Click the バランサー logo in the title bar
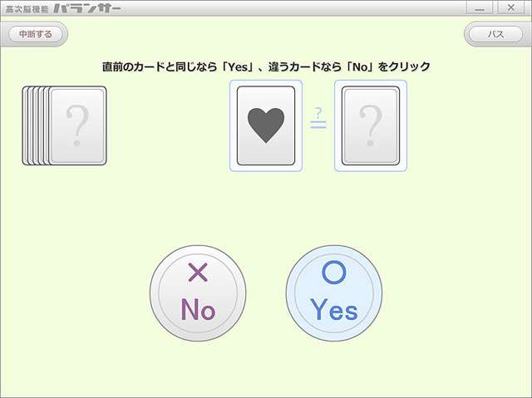 tap(87, 8)
